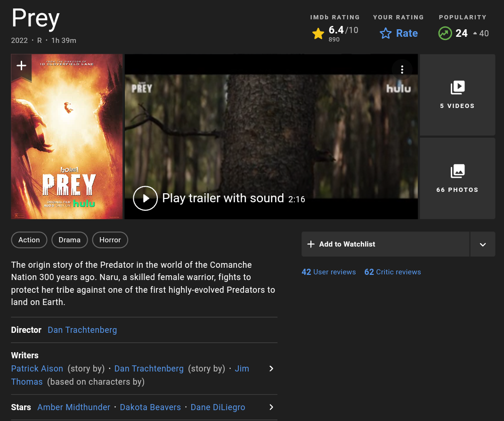Expand full Stars cast chevron
504x421 pixels.
tap(271, 407)
